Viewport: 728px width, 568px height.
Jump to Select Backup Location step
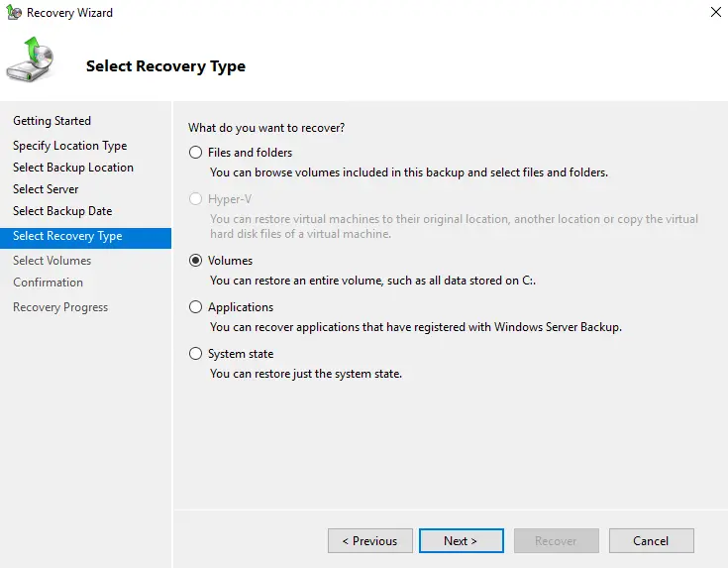click(73, 168)
